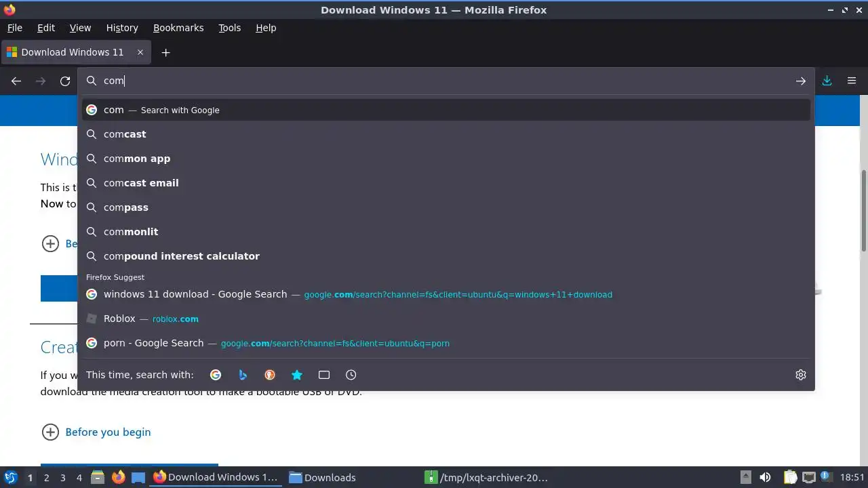Screen dimensions: 868x488
Task: Open the Edit menu
Action: 46,28
